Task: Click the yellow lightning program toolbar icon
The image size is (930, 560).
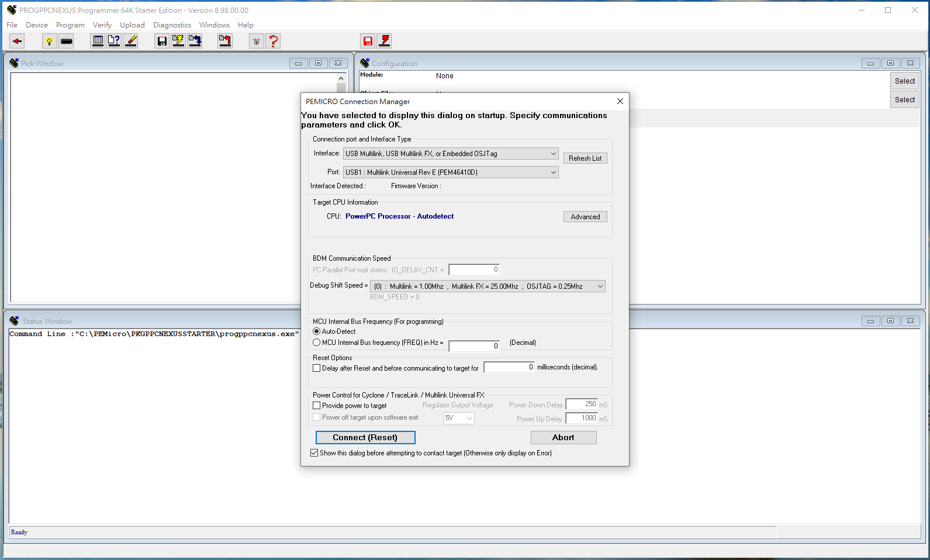Action: 178,41
